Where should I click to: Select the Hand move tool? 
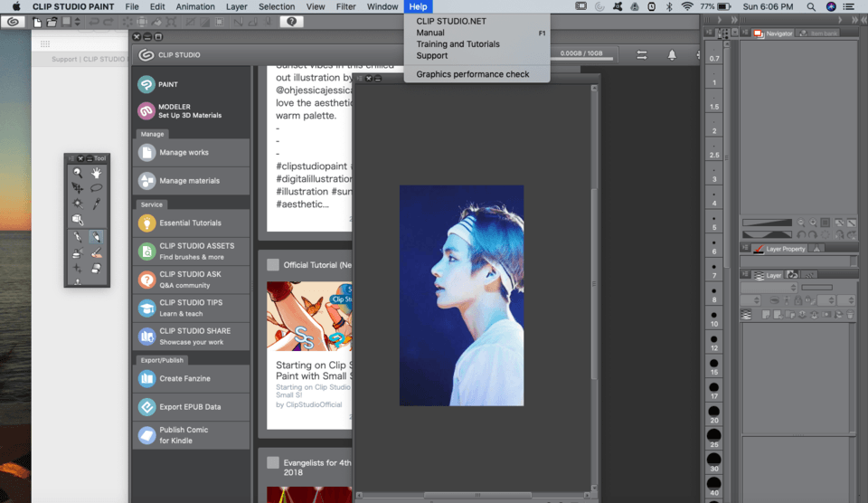(x=96, y=173)
